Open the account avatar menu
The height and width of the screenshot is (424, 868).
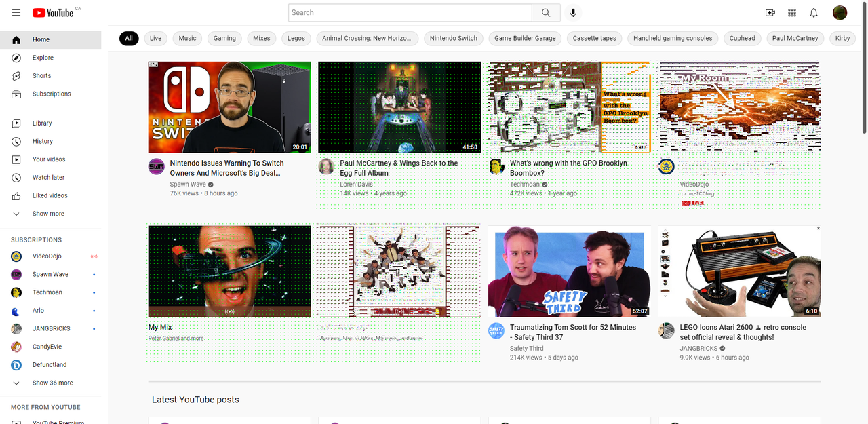click(x=840, y=13)
